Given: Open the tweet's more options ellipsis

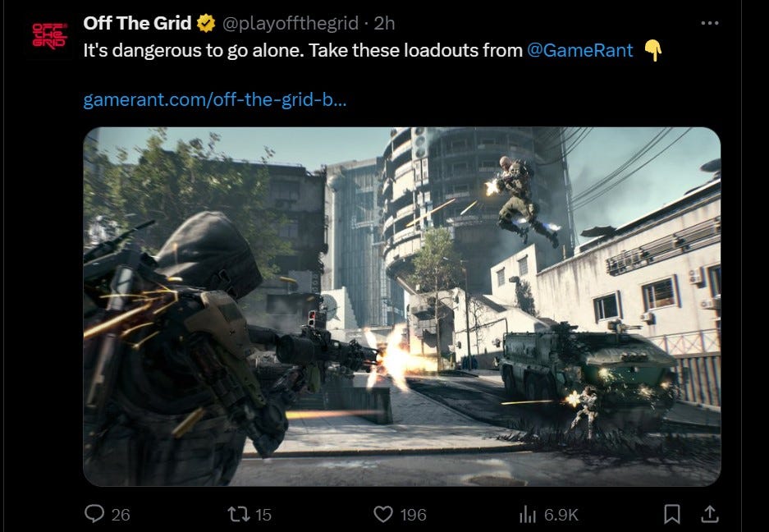Looking at the screenshot, I should coord(710,23).
